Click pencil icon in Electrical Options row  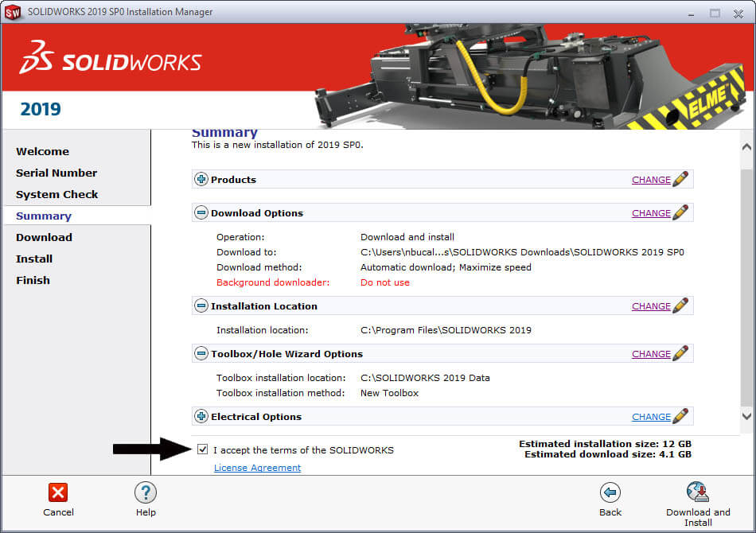coord(680,416)
